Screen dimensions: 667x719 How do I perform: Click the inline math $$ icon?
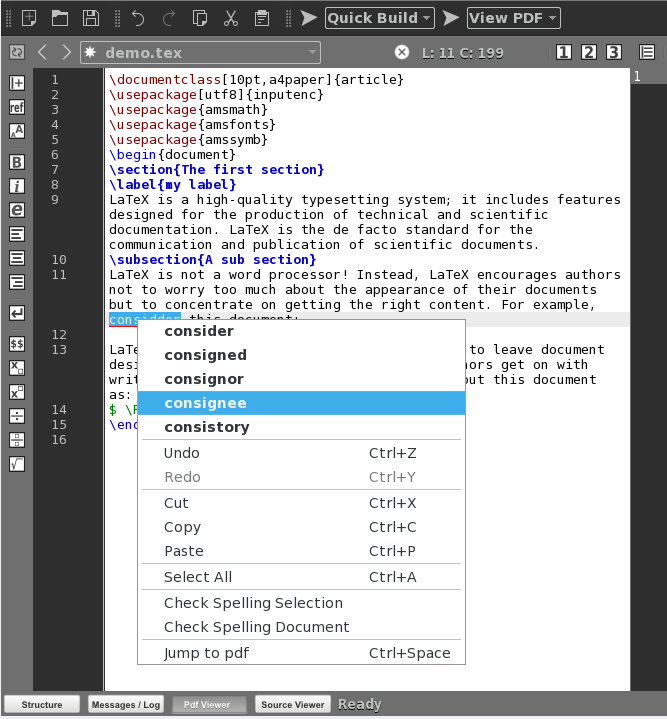[x=17, y=344]
